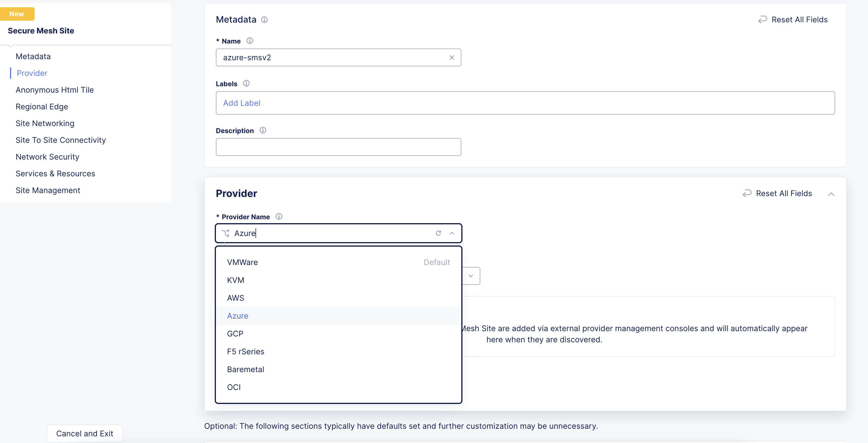Viewport: 868px width, 443px height.
Task: Open Network Security sidebar section
Action: coord(47,157)
